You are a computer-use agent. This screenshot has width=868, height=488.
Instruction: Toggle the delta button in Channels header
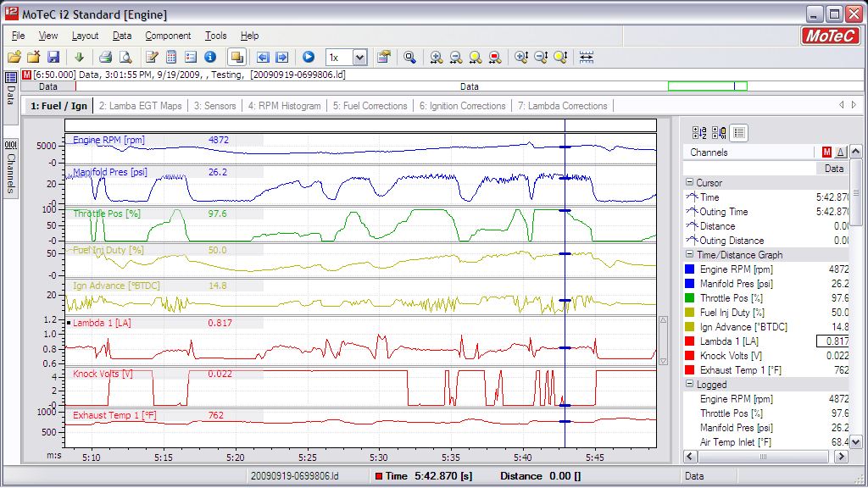point(841,152)
